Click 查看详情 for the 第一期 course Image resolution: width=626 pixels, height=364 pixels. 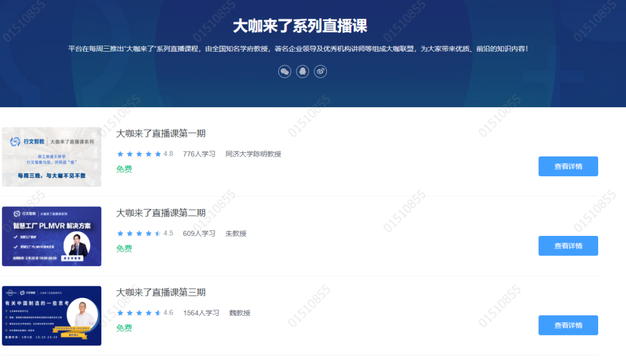[x=568, y=166]
